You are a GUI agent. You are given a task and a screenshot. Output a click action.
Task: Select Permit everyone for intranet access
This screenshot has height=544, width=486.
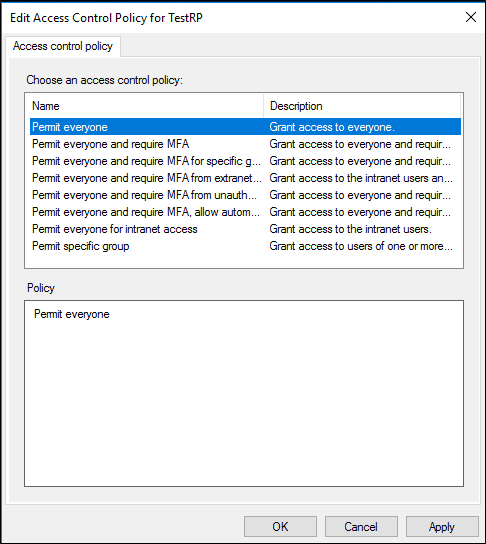tap(245, 229)
